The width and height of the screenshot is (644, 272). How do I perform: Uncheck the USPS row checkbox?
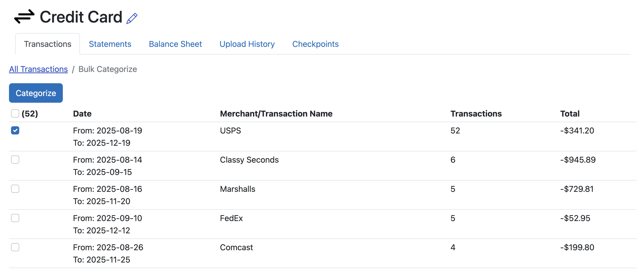(x=15, y=130)
